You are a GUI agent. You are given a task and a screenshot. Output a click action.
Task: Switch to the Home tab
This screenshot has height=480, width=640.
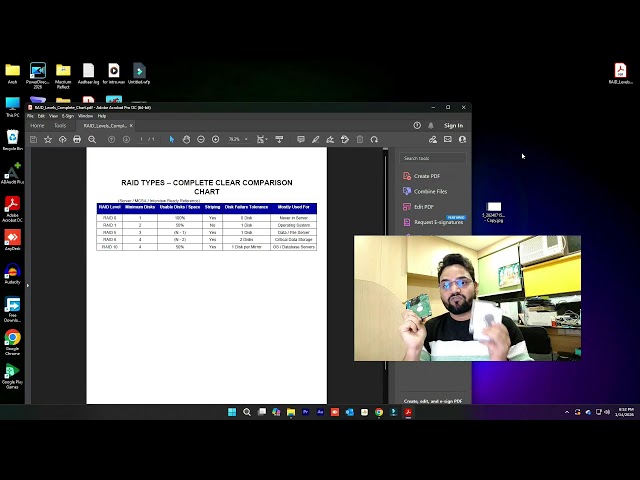[x=37, y=126]
